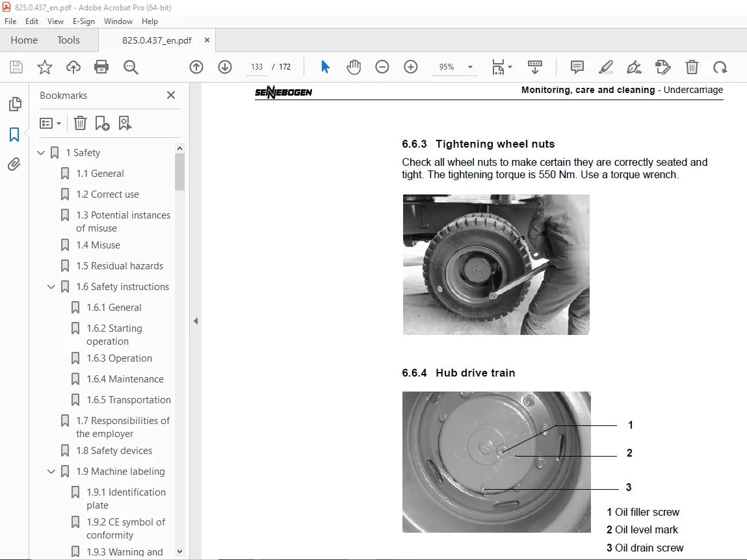The height and width of the screenshot is (560, 747).
Task: Select the Highlight text tool
Action: click(606, 67)
